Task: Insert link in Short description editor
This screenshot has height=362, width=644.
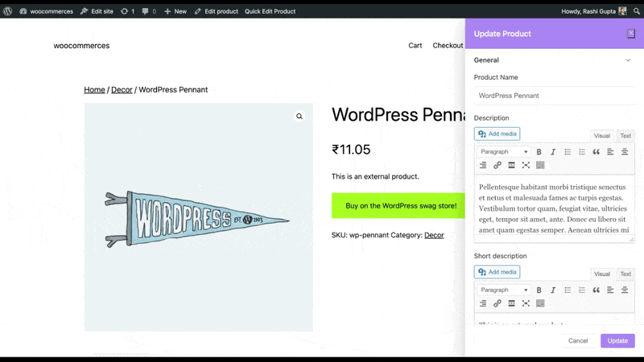Action: pos(497,303)
